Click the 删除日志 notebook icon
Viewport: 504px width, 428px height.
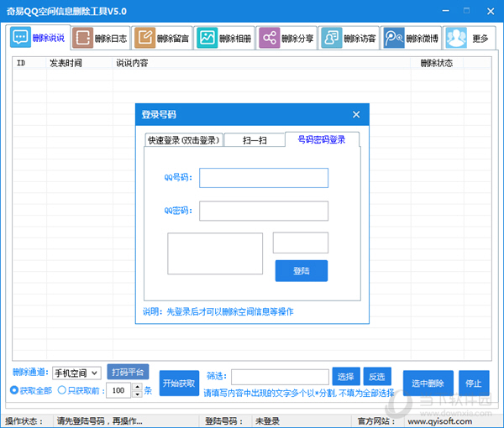[x=82, y=38]
